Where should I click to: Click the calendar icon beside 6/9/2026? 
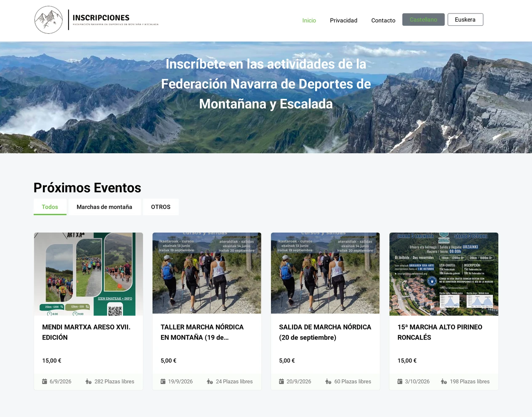point(45,381)
